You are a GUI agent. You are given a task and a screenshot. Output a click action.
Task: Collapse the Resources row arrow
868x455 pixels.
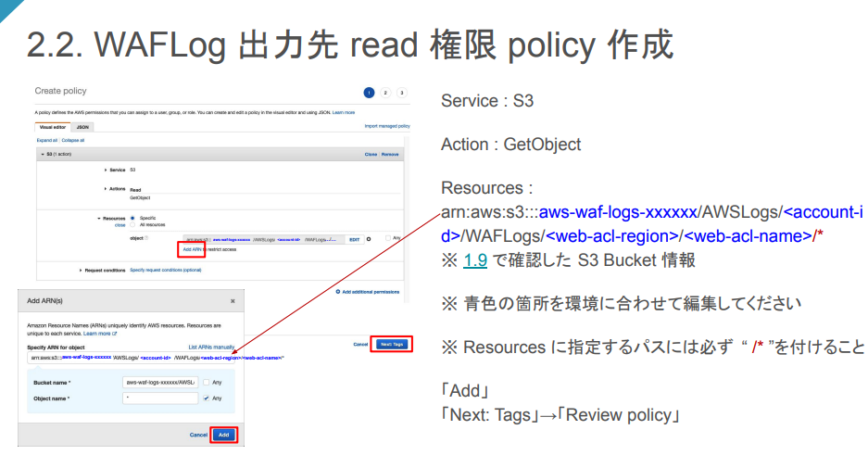tap(99, 218)
